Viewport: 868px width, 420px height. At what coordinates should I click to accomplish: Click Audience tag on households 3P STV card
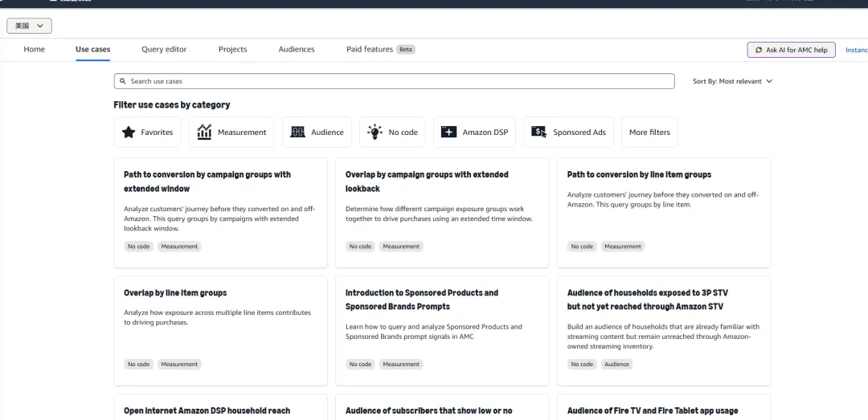[x=616, y=364]
